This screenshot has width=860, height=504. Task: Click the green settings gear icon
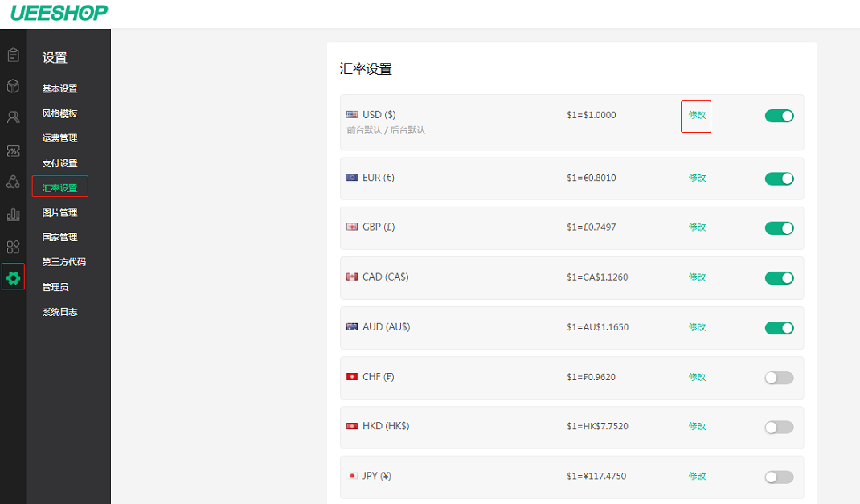coord(13,278)
